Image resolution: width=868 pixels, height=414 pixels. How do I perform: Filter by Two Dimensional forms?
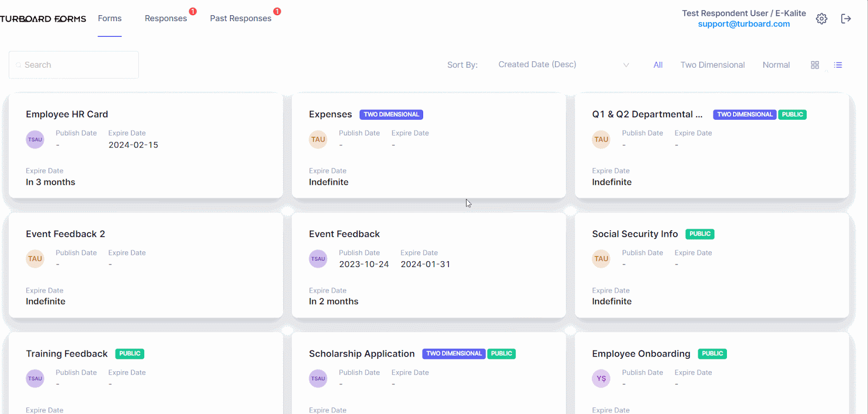coord(712,65)
